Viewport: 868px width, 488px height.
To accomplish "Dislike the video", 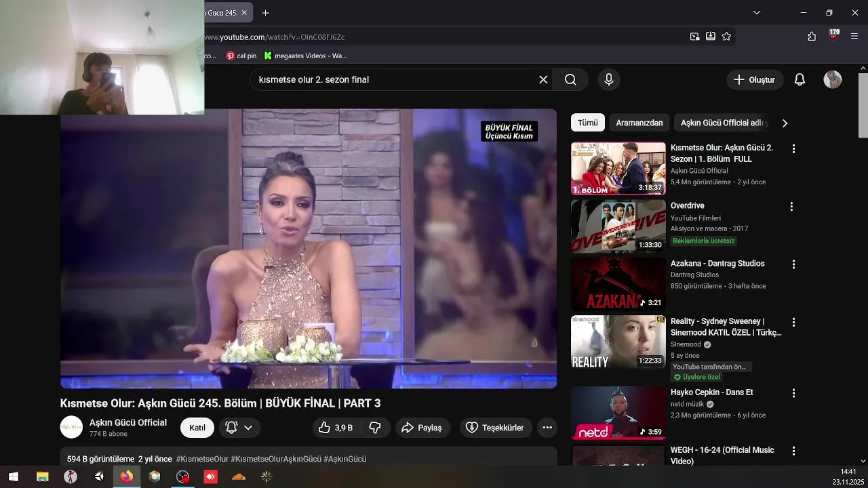I will 375,428.
